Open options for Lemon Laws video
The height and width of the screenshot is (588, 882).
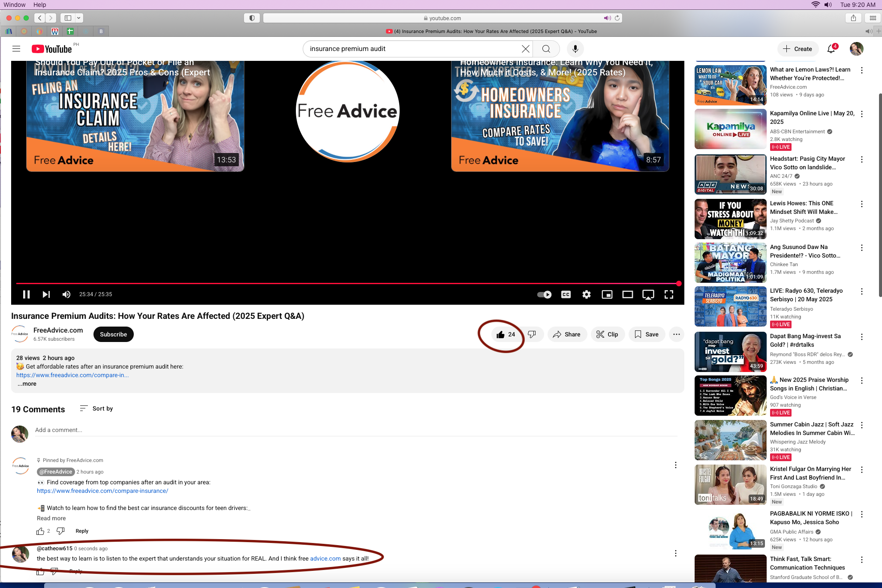862,70
